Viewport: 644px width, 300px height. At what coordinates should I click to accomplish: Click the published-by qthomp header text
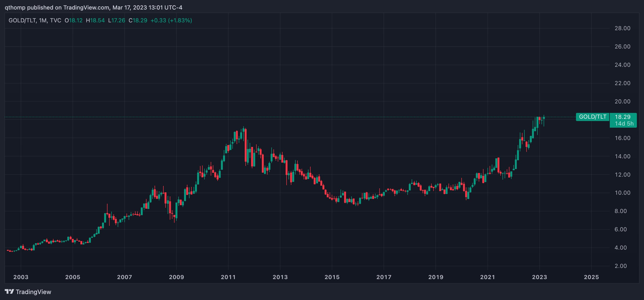[93, 8]
